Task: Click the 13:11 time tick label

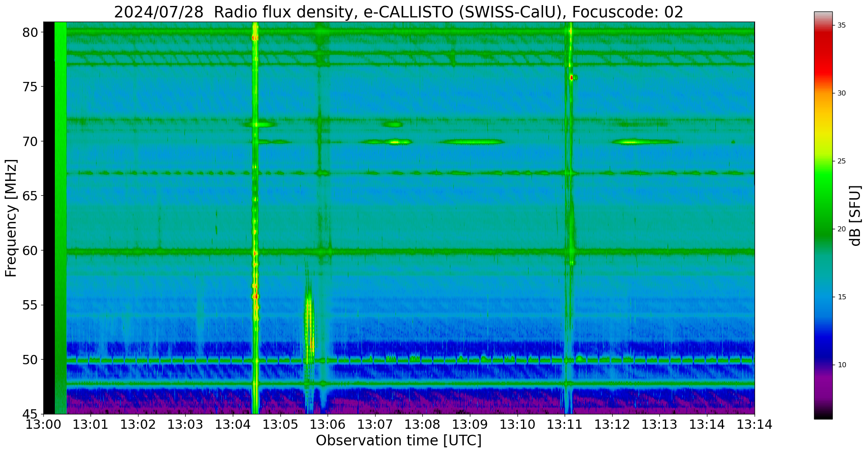Action: click(565, 425)
